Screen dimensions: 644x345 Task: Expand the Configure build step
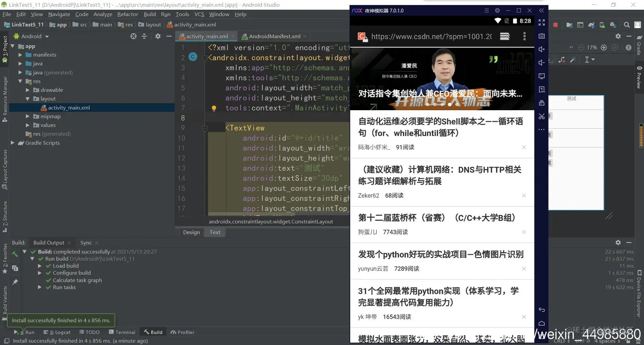point(40,273)
